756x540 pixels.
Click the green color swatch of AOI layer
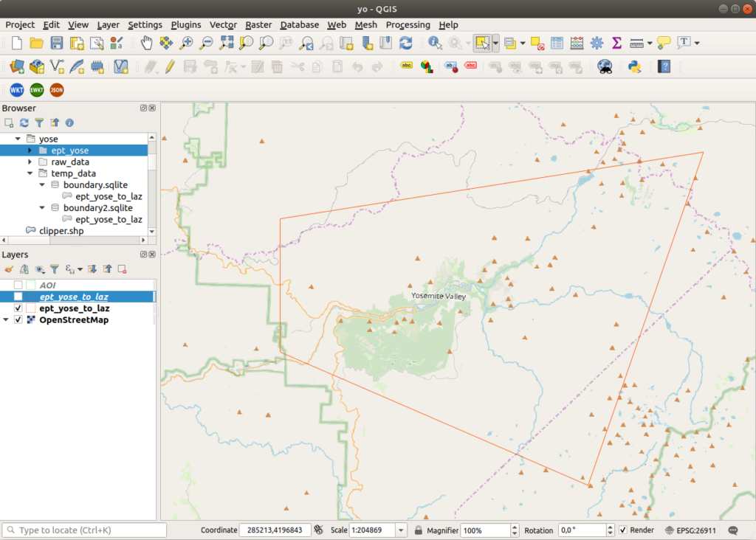pos(31,285)
